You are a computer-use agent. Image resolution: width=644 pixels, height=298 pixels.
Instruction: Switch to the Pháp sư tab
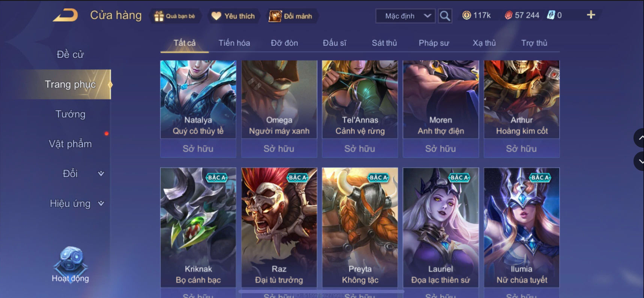pos(434,43)
